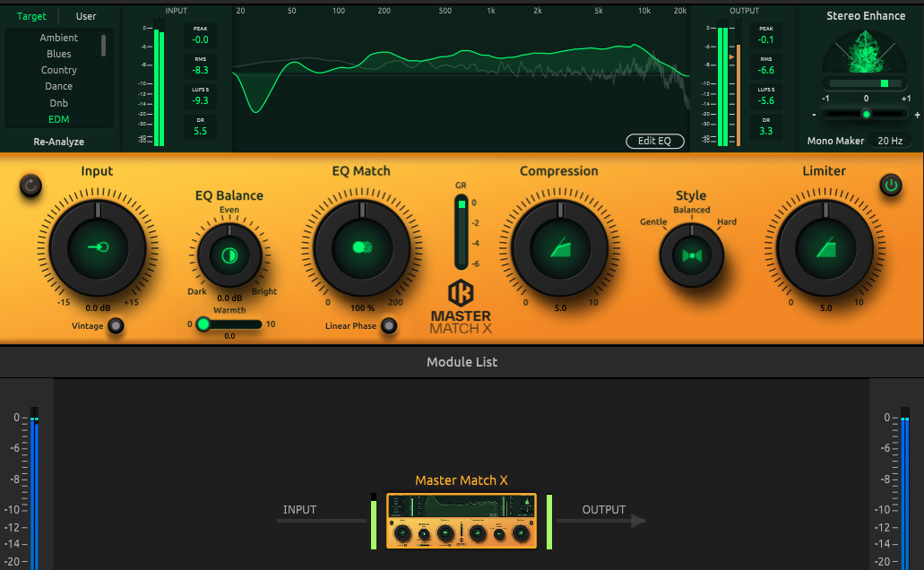
Task: Click the Stereo Enhance plus button
Action: tap(917, 115)
